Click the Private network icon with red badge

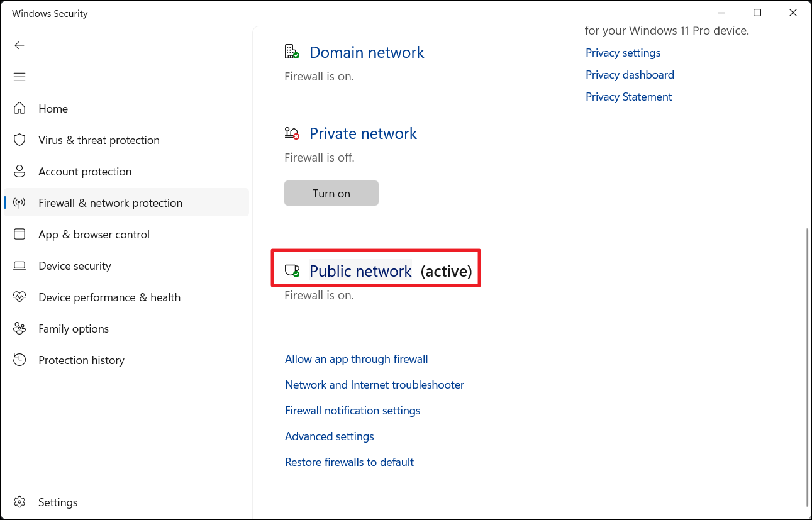click(x=291, y=133)
